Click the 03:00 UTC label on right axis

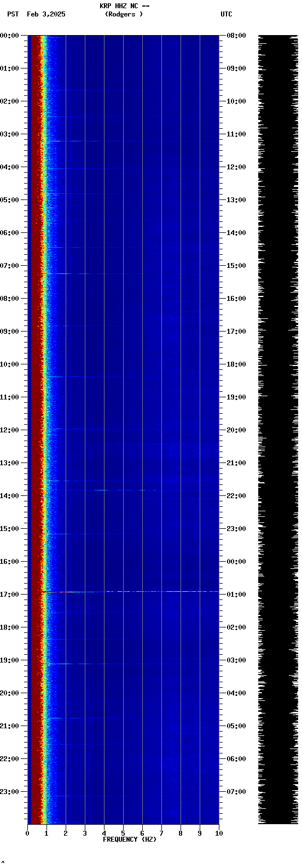tap(236, 660)
